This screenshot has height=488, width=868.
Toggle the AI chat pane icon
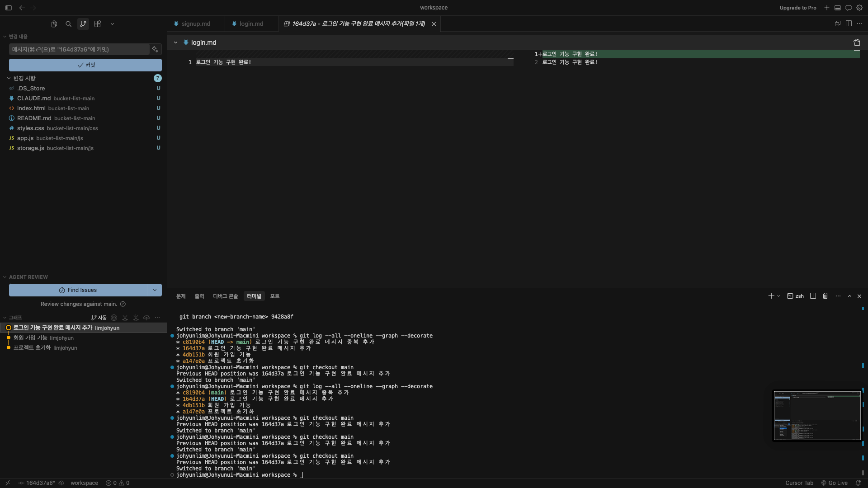click(849, 8)
